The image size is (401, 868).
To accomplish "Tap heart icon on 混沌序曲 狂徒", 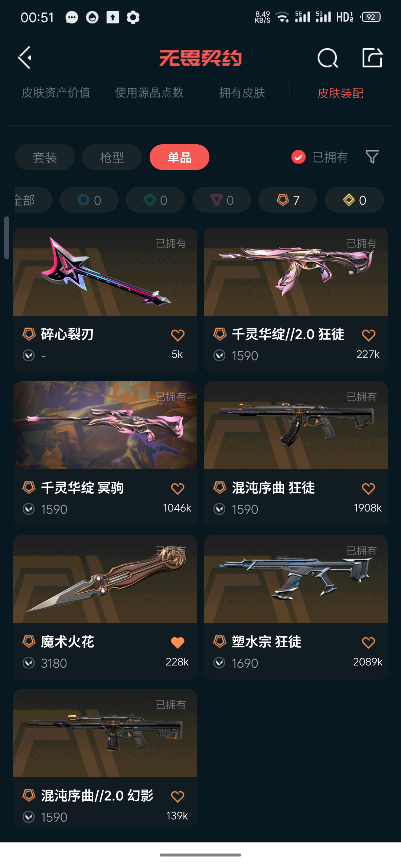I will (x=368, y=489).
